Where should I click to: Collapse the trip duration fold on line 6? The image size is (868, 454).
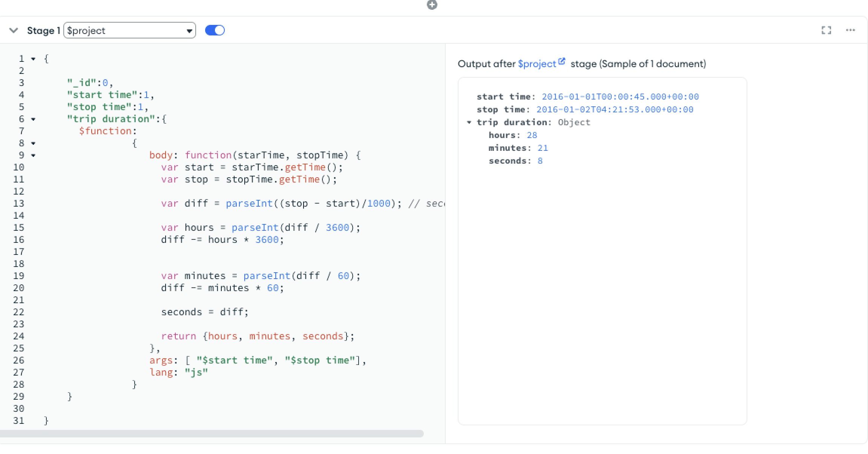click(x=34, y=119)
